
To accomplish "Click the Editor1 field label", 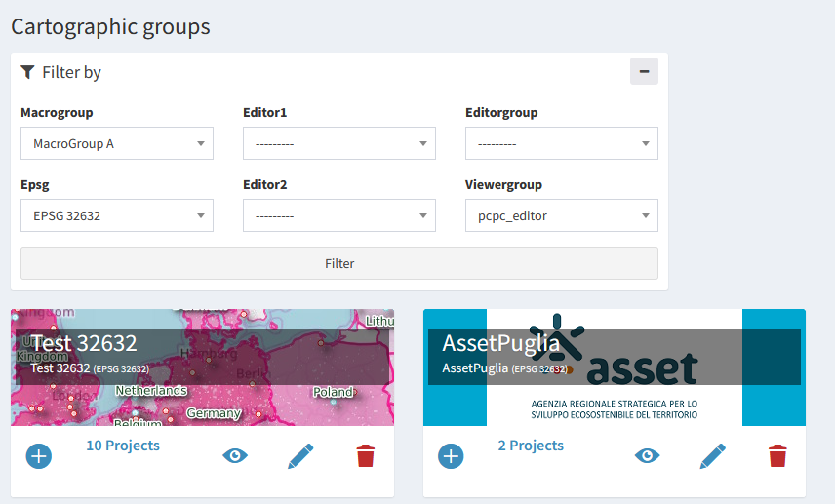I will coord(264,113).
